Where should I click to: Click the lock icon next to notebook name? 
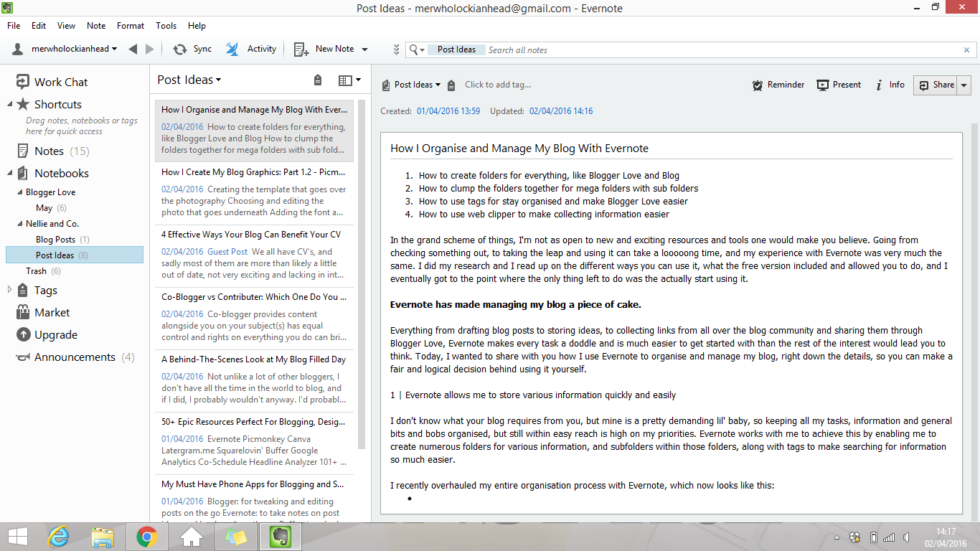451,85
